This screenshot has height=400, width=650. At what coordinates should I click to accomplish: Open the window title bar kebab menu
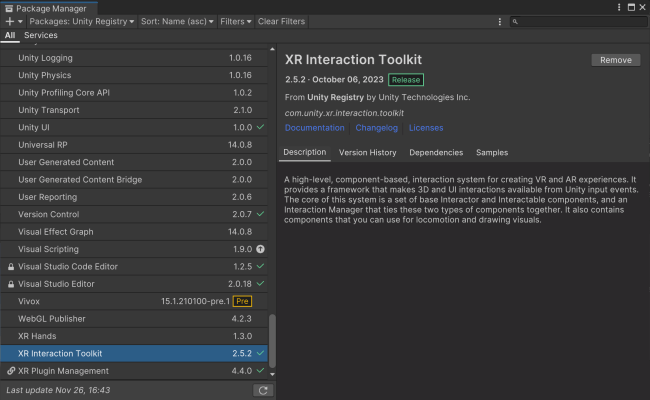click(619, 7)
